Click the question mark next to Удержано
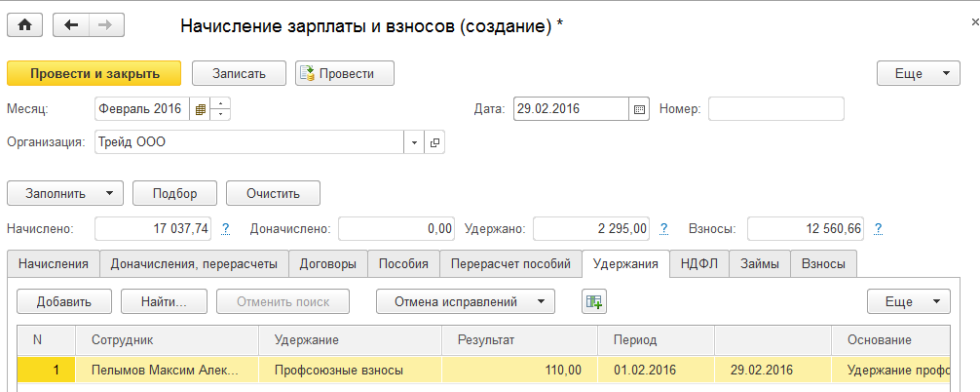 [663, 229]
